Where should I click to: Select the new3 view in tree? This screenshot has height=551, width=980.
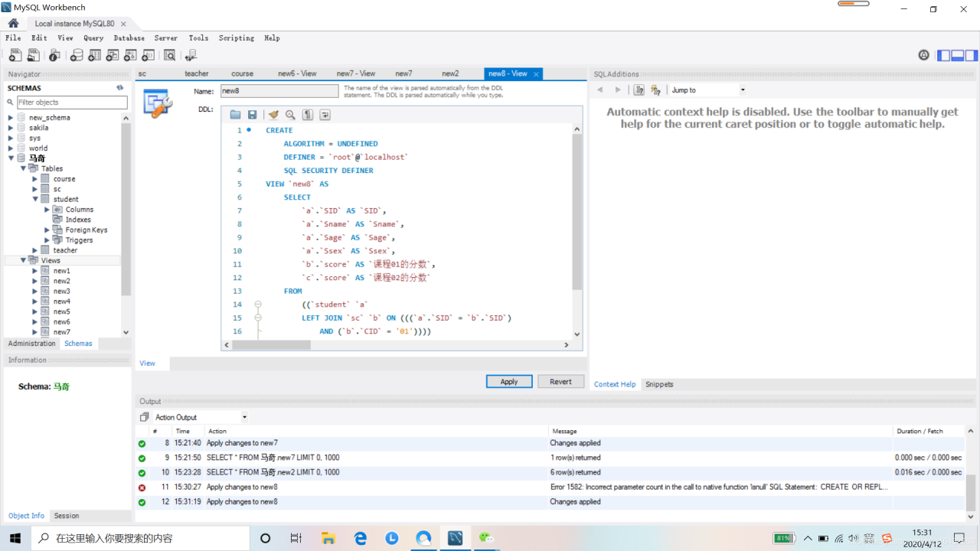pos(61,291)
